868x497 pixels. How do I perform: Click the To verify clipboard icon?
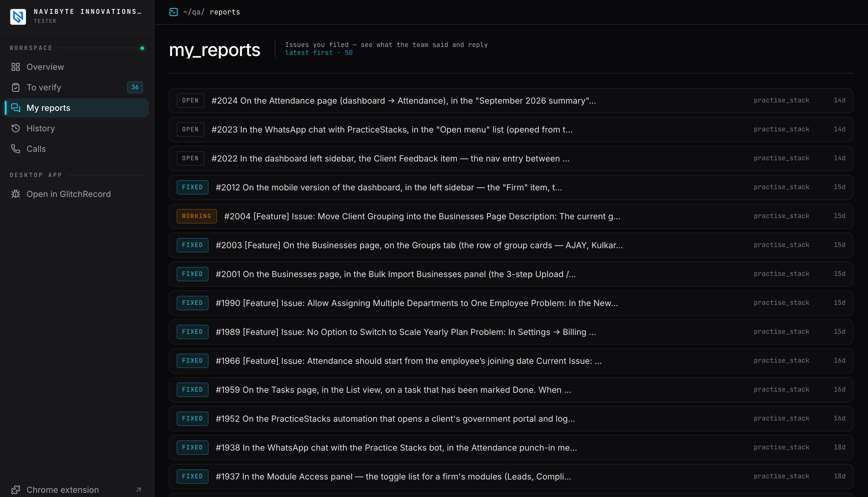pyautogui.click(x=16, y=87)
